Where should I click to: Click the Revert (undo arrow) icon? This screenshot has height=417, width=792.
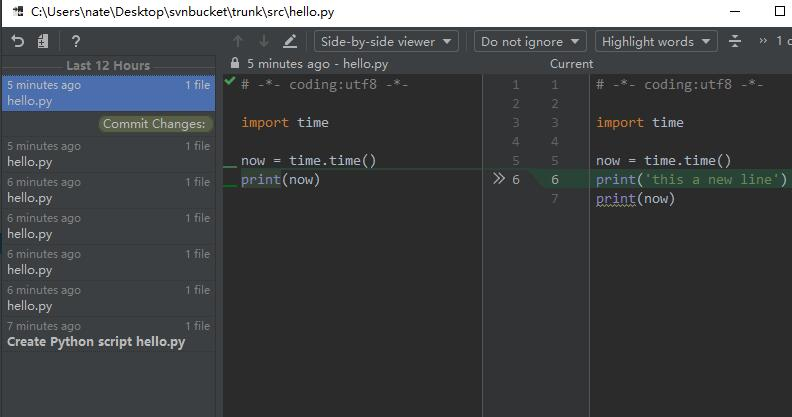click(x=18, y=42)
